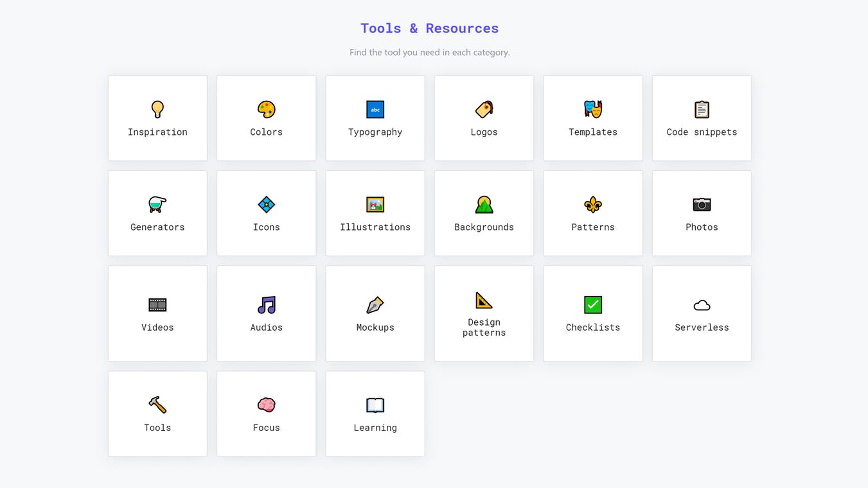This screenshot has width=868, height=488.
Task: Open the Serverless category card
Action: [x=702, y=313]
